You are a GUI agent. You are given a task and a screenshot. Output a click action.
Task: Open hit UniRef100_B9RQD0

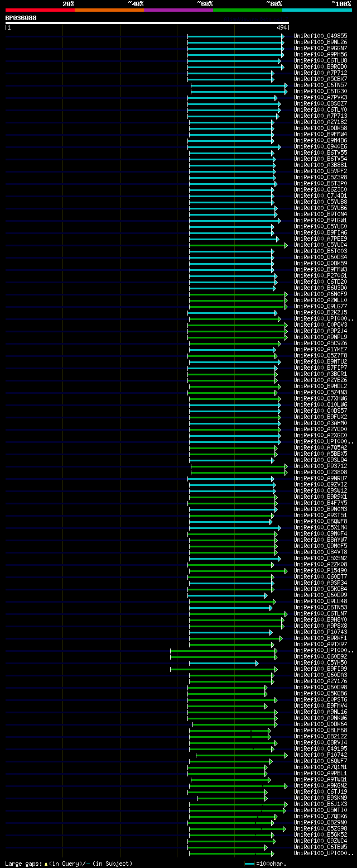pyautogui.click(x=321, y=66)
